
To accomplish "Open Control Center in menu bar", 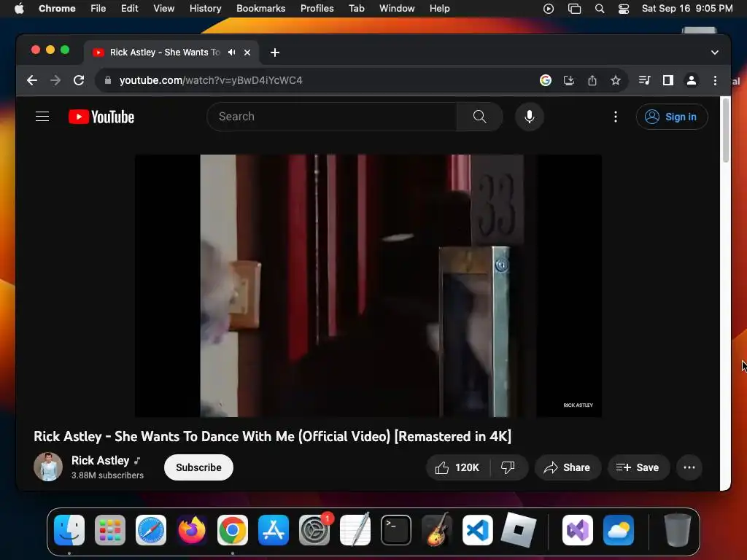I will (x=624, y=9).
